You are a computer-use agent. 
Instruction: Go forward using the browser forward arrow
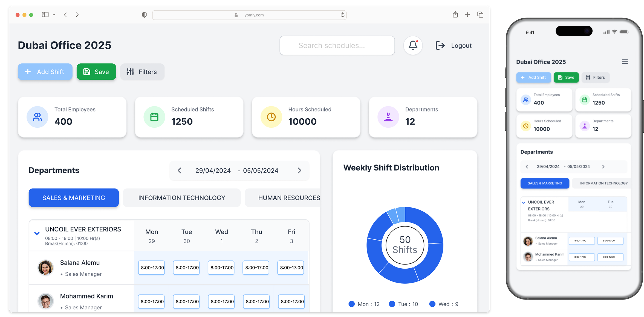click(x=77, y=15)
